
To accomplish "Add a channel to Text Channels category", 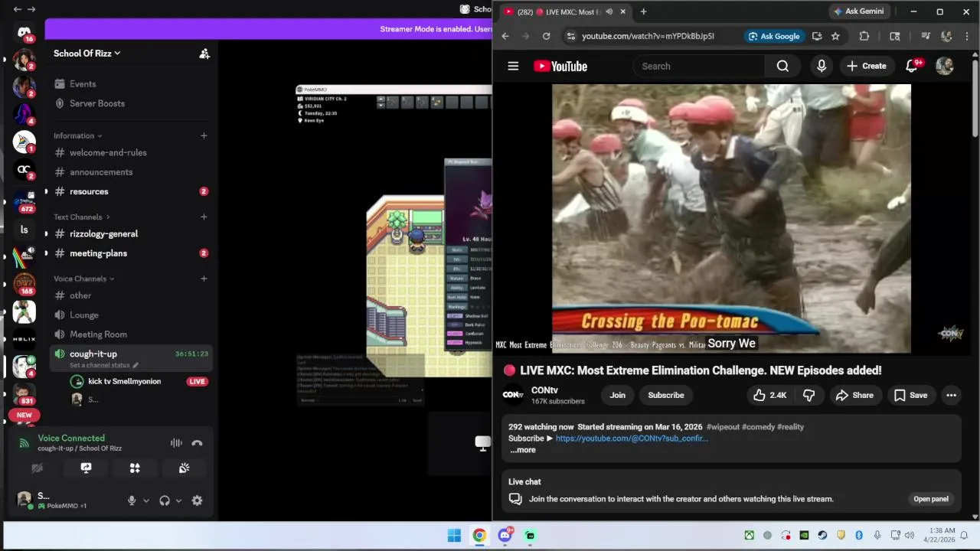I will point(204,217).
